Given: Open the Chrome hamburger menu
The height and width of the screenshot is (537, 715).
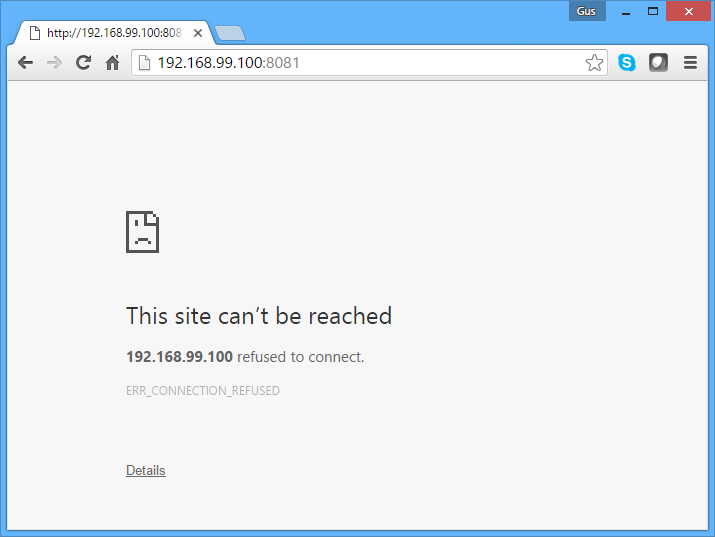Looking at the screenshot, I should (690, 63).
